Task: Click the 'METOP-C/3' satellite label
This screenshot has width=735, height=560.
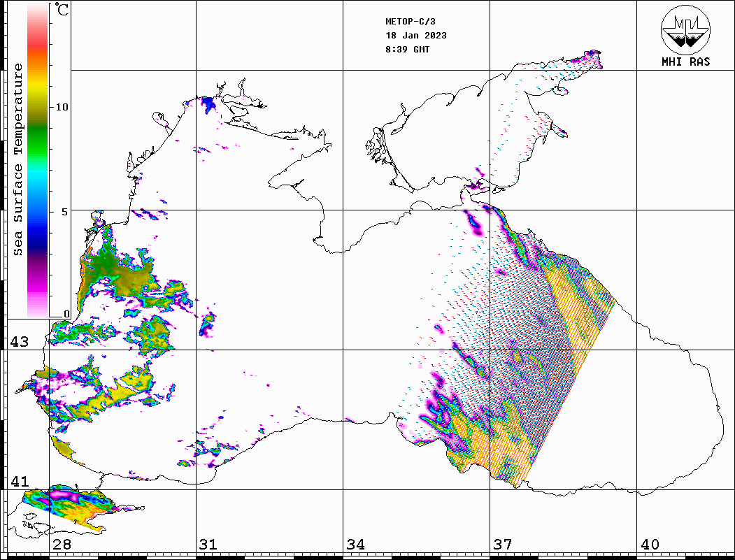Action: [410, 22]
